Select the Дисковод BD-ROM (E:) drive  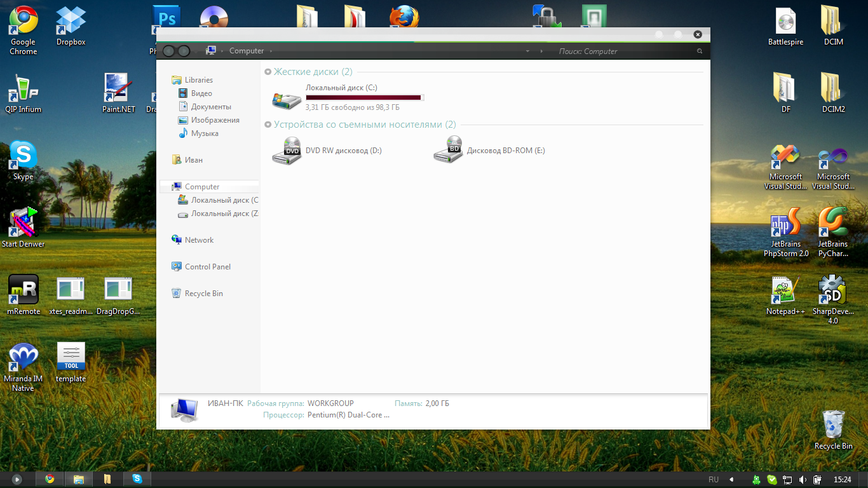click(489, 151)
